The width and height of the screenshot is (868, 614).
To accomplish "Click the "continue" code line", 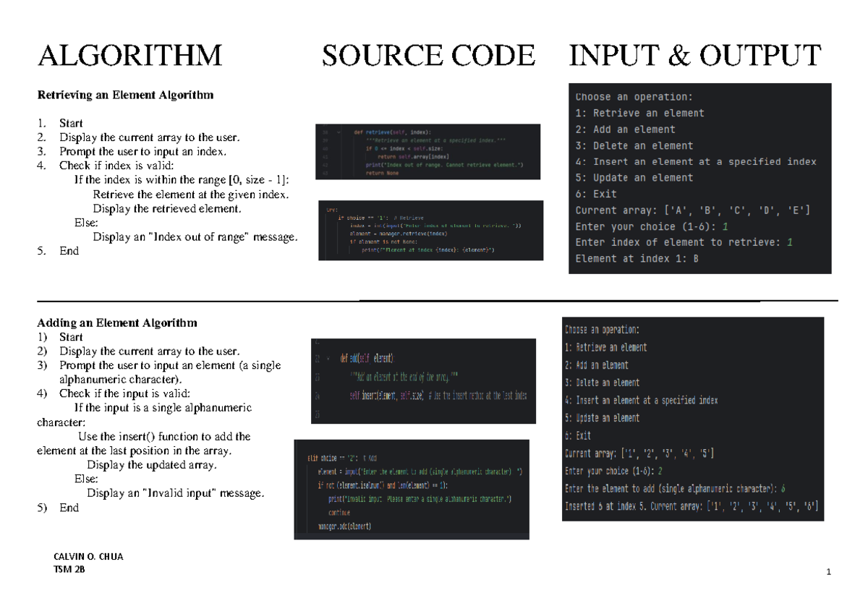I will click(x=339, y=513).
